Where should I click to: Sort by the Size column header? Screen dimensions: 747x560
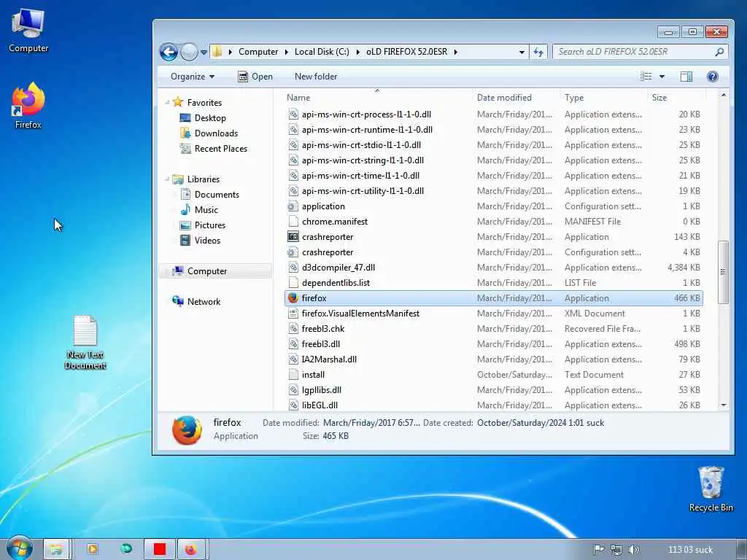click(x=659, y=98)
